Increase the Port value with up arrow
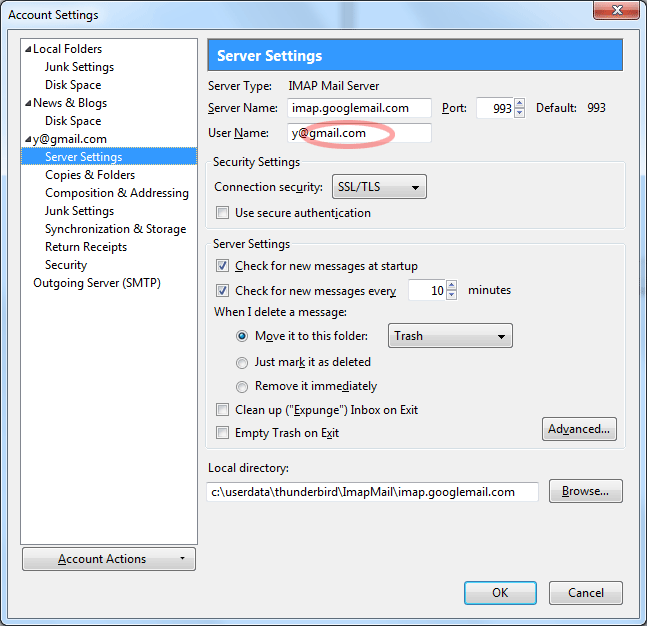This screenshot has width=647, height=626. click(519, 103)
